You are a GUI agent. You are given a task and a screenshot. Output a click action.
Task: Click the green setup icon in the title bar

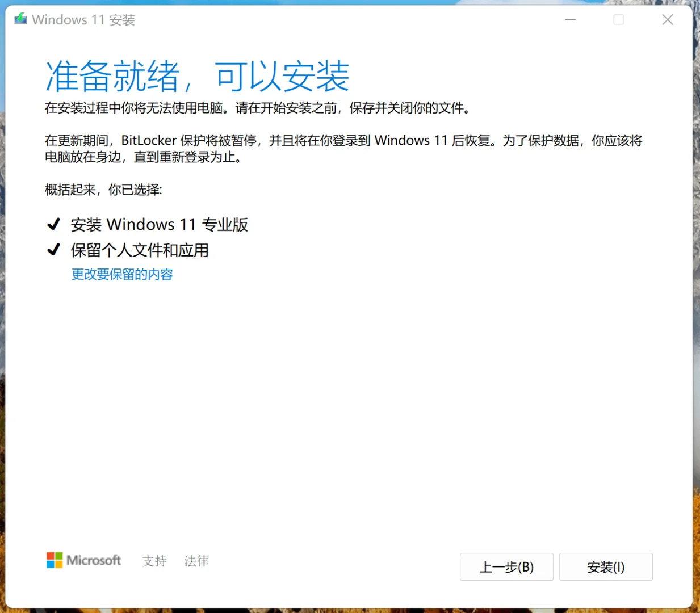click(20, 19)
